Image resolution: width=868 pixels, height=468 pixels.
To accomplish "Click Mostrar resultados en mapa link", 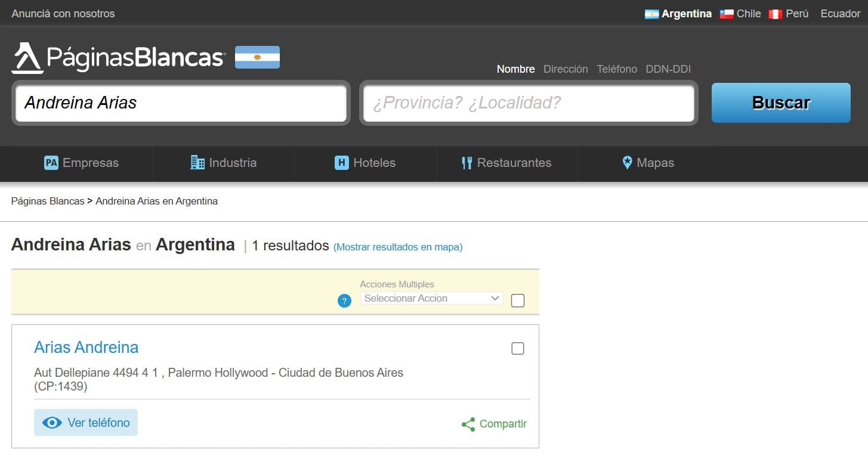I will click(398, 247).
